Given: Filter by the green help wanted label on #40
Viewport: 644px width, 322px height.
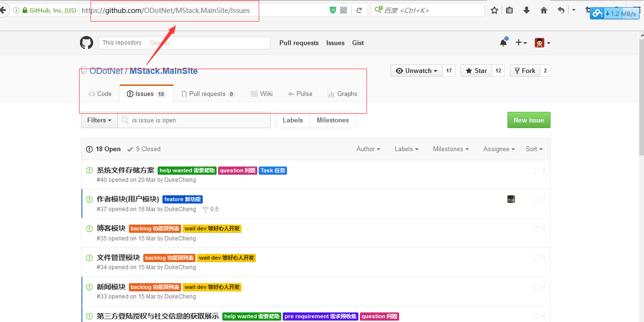Looking at the screenshot, I should click(187, 170).
